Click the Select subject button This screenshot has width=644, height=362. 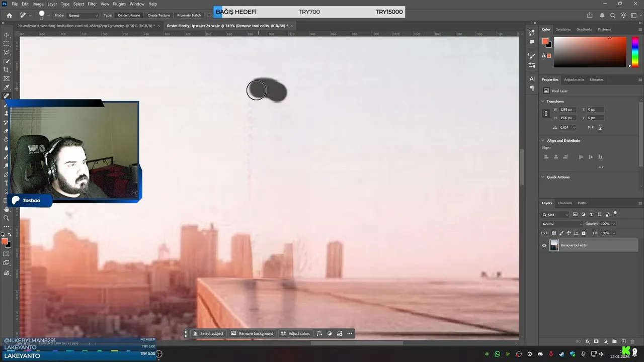click(208, 333)
